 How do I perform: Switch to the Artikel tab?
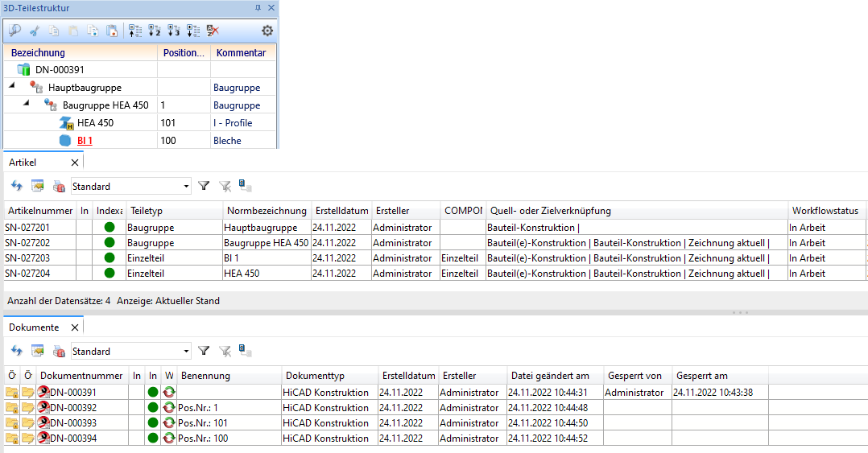[x=23, y=163]
